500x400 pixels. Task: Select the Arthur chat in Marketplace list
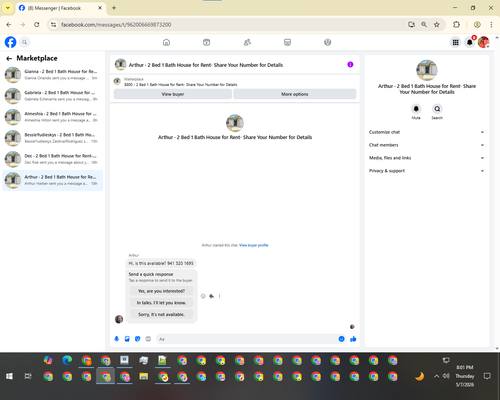pyautogui.click(x=53, y=180)
